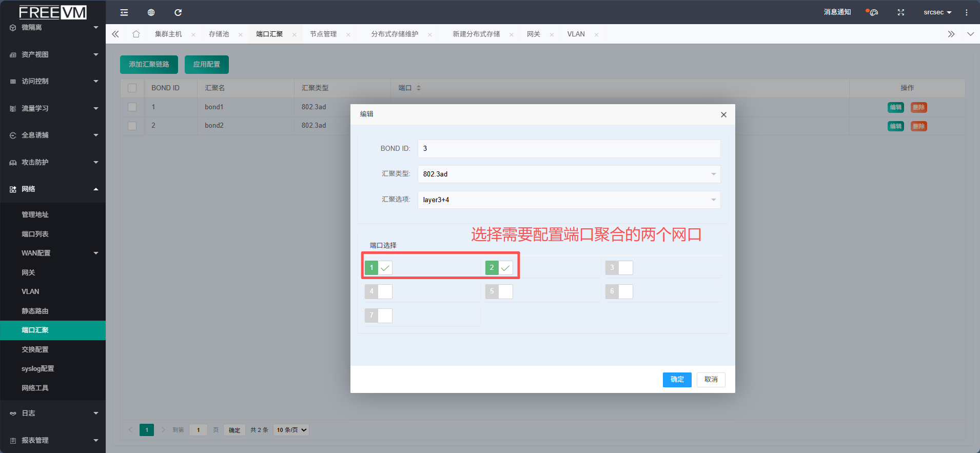Click the refresh icon in top bar
This screenshot has width=980, height=453.
click(178, 12)
